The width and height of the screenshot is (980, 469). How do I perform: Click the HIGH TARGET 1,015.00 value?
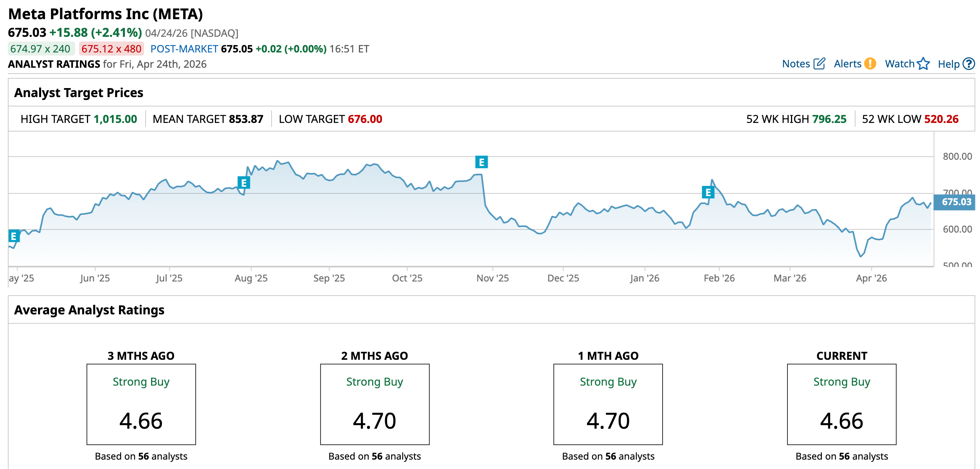115,119
